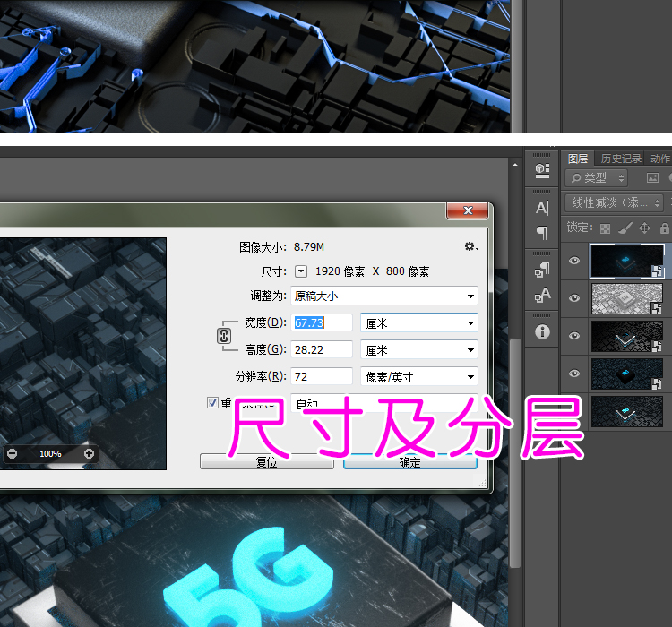672x627 pixels.
Task: Open the Character panel icon
Action: pyautogui.click(x=542, y=209)
